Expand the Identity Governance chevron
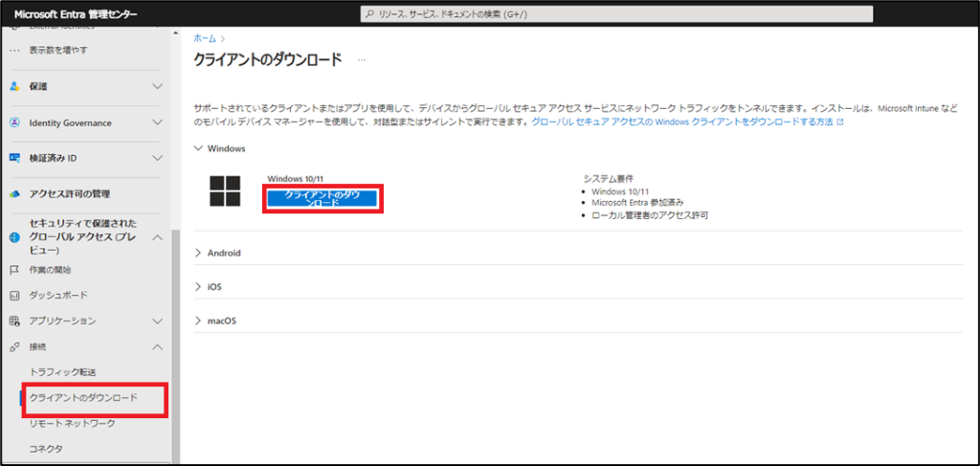The height and width of the screenshot is (466, 980). click(x=158, y=122)
